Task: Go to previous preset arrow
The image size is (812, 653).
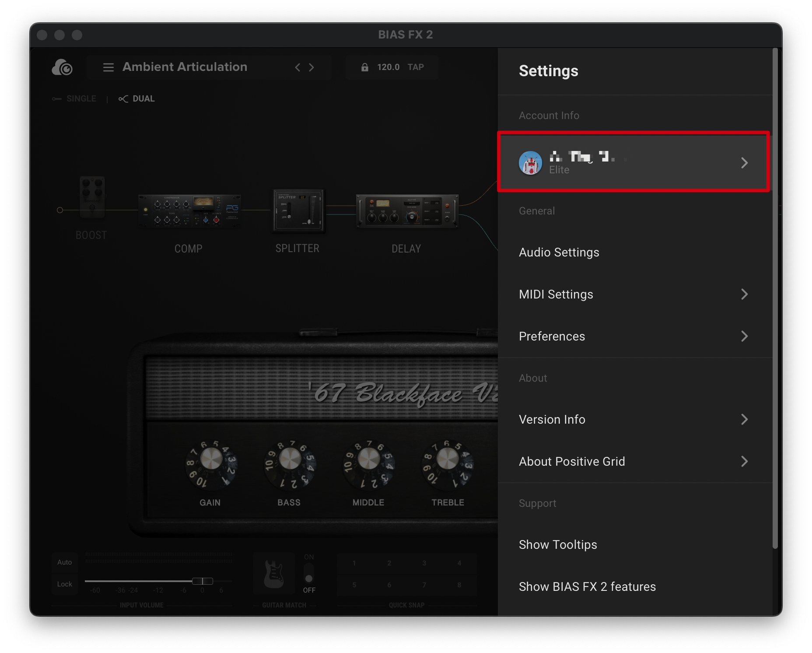Action: (297, 67)
